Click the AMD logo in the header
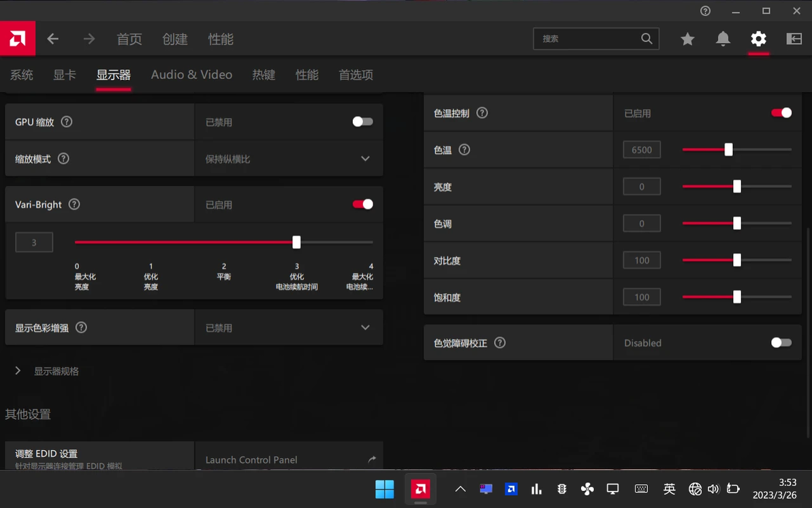The height and width of the screenshot is (508, 812). click(18, 38)
